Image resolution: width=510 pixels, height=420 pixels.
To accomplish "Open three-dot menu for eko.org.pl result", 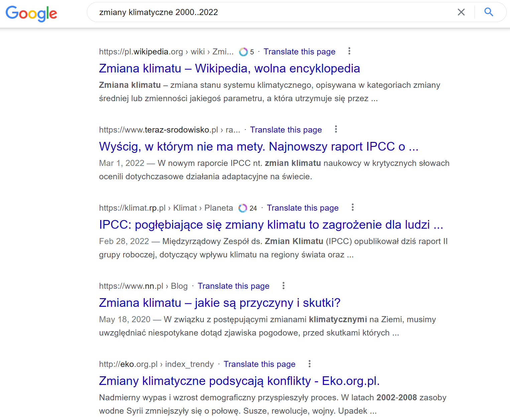I will point(309,364).
